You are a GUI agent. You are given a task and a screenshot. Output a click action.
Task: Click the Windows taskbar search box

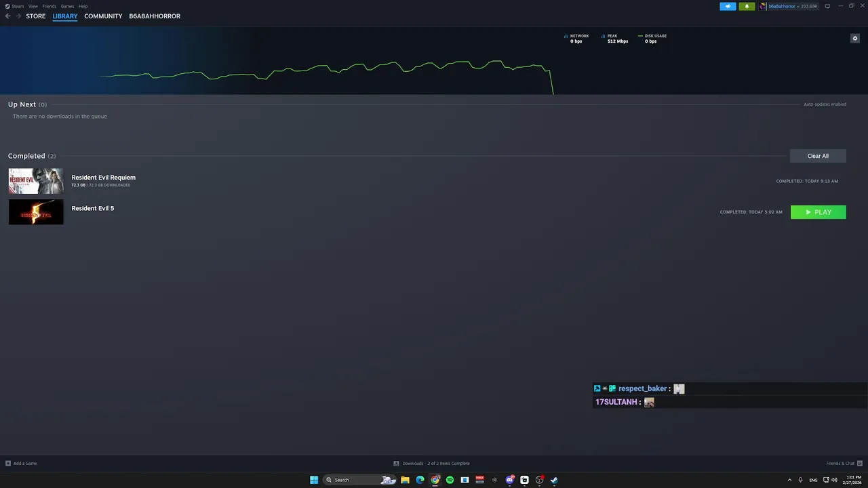(359, 480)
